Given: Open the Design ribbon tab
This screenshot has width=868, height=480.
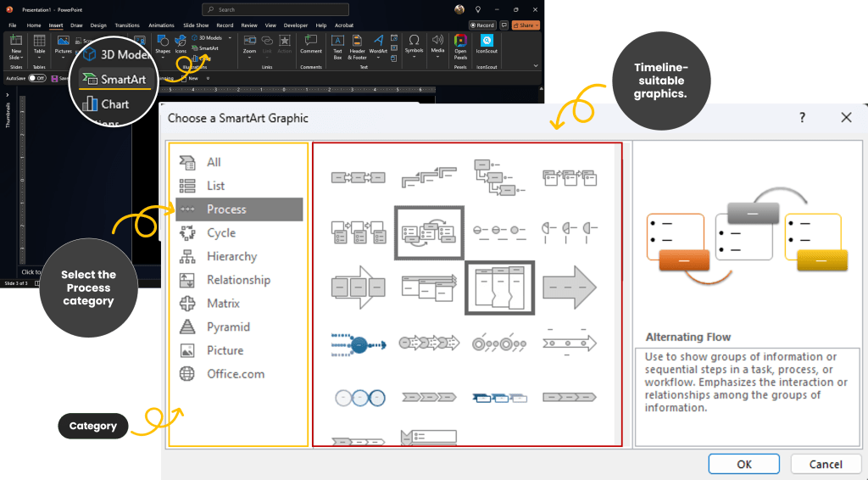Looking at the screenshot, I should tap(98, 25).
